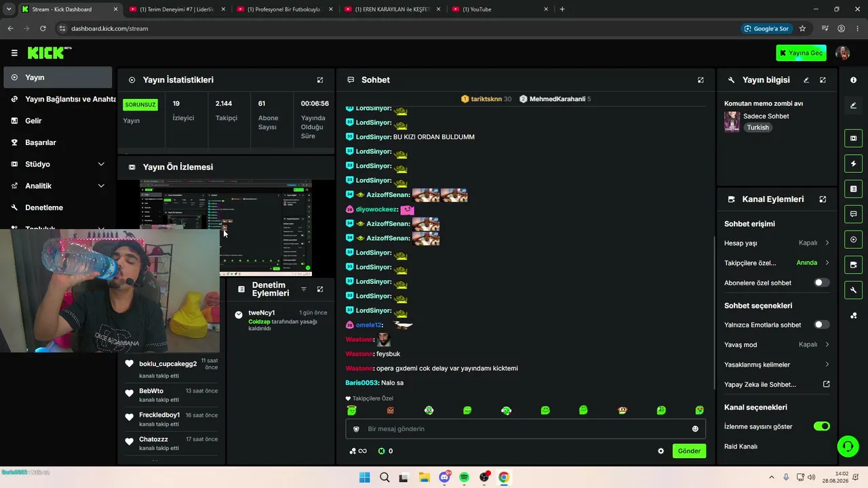Switch to the Terim Deneyimi #7 browser tab
This screenshot has height=488, width=868.
tap(176, 9)
